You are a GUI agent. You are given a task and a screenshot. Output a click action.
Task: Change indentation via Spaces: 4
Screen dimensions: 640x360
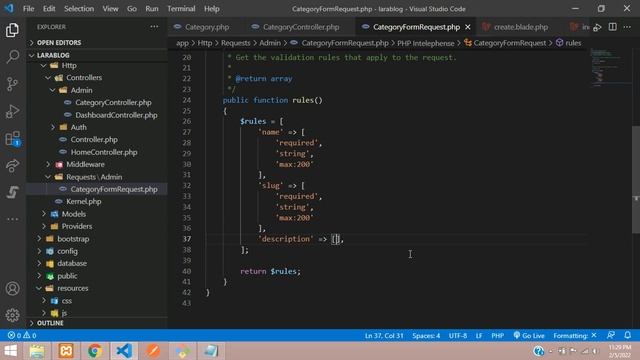click(x=426, y=336)
